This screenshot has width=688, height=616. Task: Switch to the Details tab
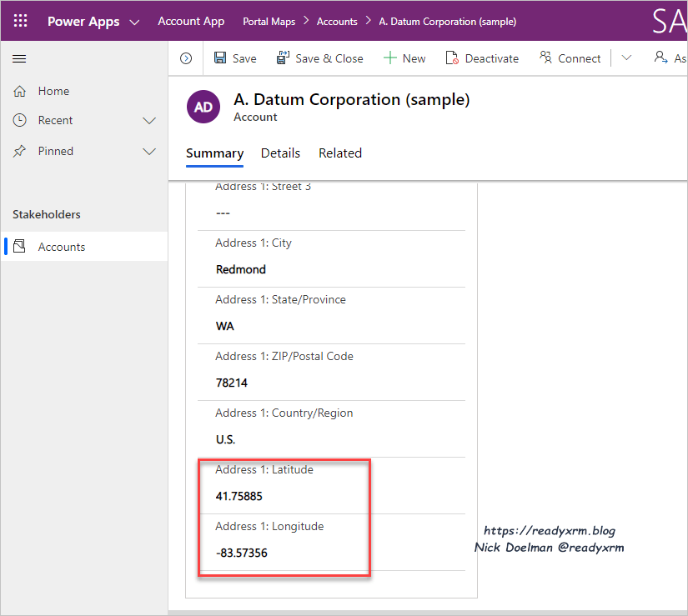click(x=280, y=153)
